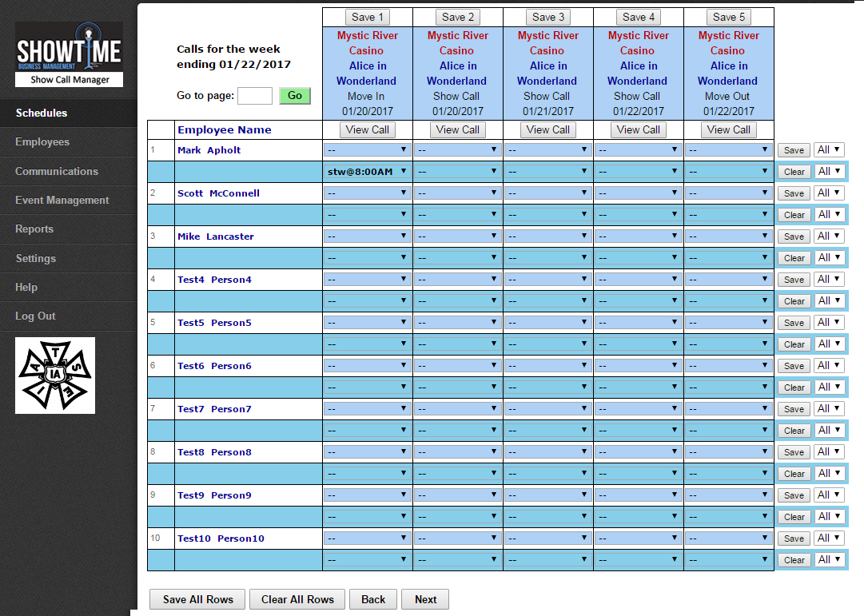Click the Save 2 column button

point(458,17)
